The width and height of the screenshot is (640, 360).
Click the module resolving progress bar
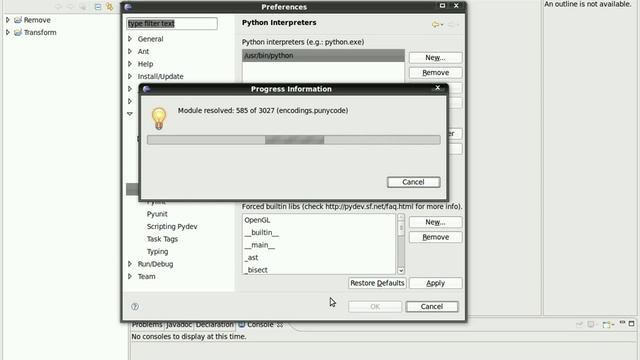(293, 140)
